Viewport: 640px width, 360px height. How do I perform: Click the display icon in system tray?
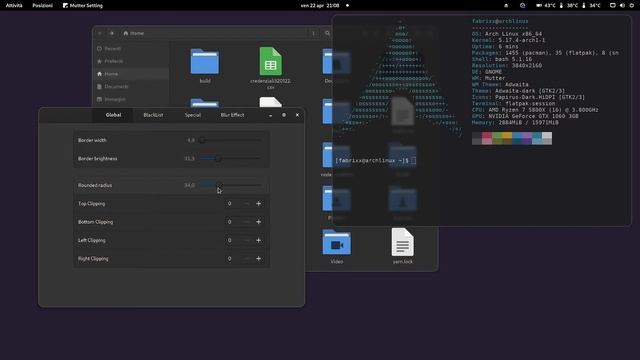coord(613,5)
